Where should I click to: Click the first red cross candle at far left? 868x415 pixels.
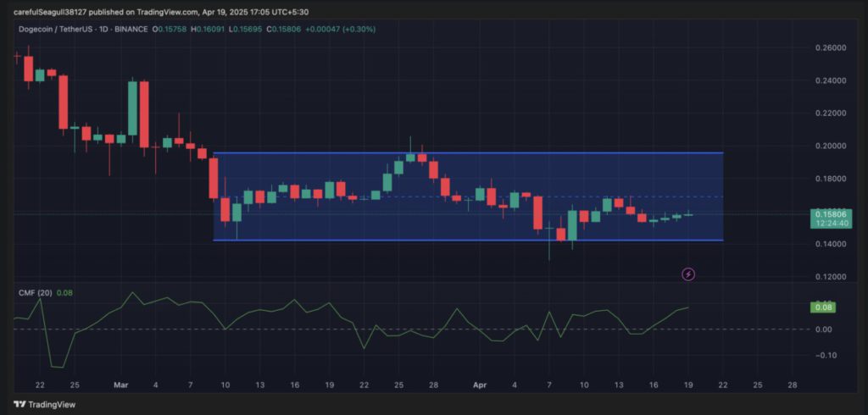click(16, 57)
